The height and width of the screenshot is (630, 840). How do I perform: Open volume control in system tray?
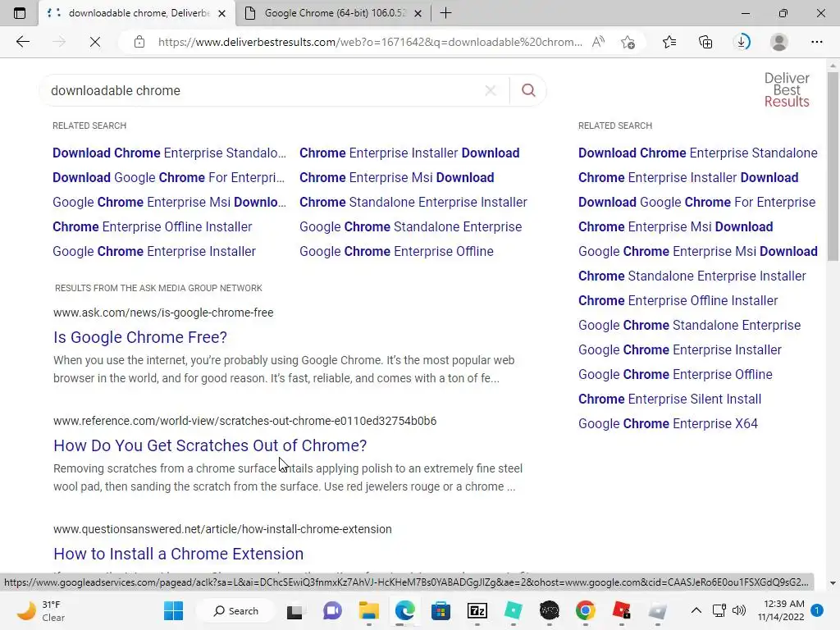pyautogui.click(x=739, y=610)
